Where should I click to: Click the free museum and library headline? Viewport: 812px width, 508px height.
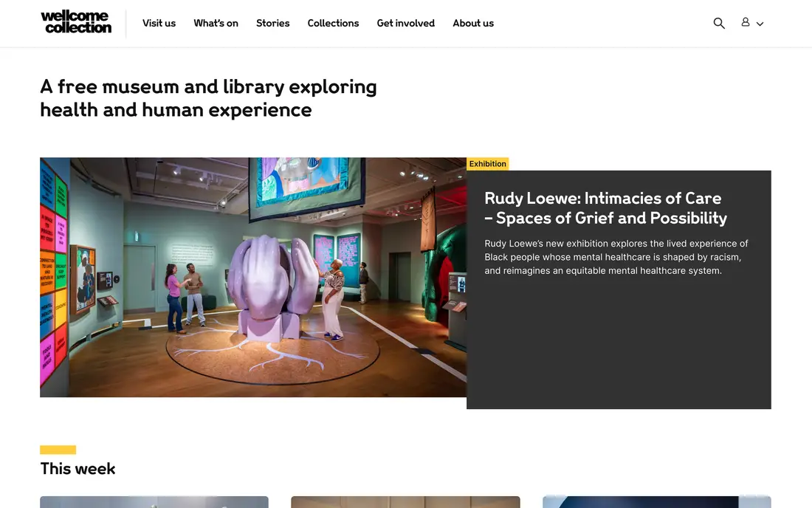[x=208, y=98]
